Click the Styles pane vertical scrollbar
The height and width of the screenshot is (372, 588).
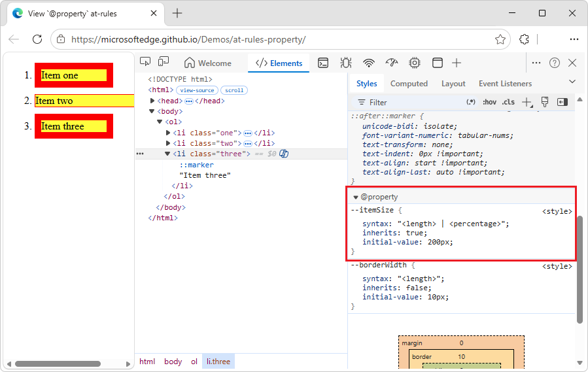579,269
